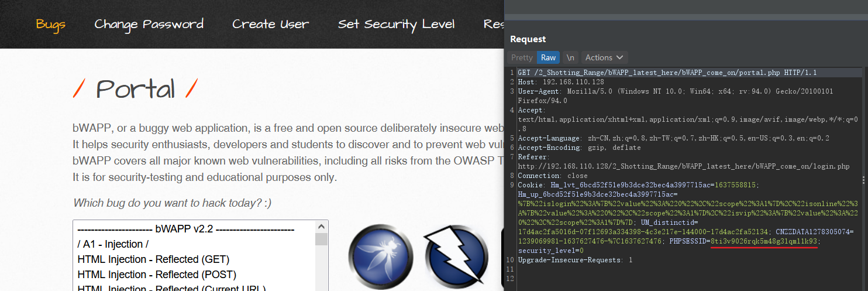868x291 pixels.
Task: Toggle the \n non-printable characters button
Action: point(570,57)
